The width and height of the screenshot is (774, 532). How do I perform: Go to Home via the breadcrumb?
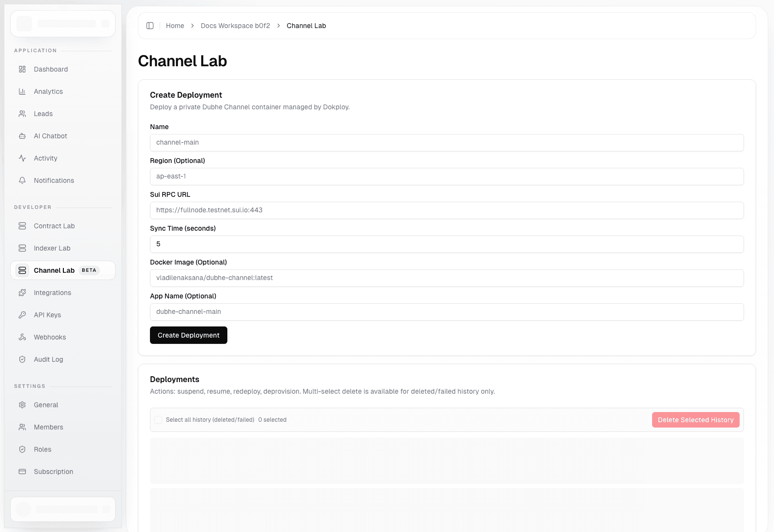(x=175, y=26)
